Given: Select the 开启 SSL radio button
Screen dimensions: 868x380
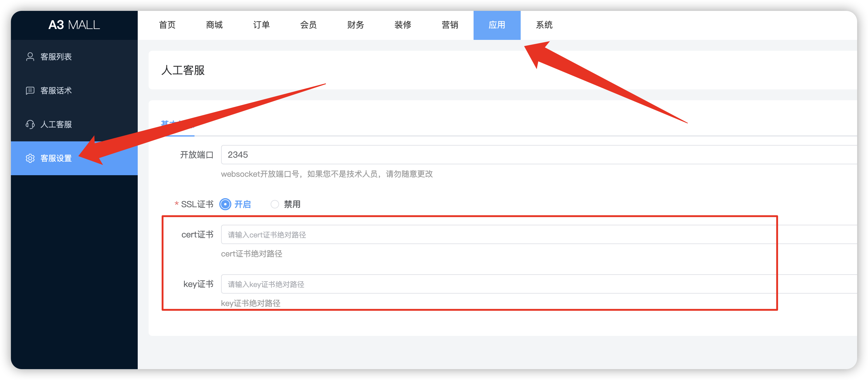Looking at the screenshot, I should (225, 204).
